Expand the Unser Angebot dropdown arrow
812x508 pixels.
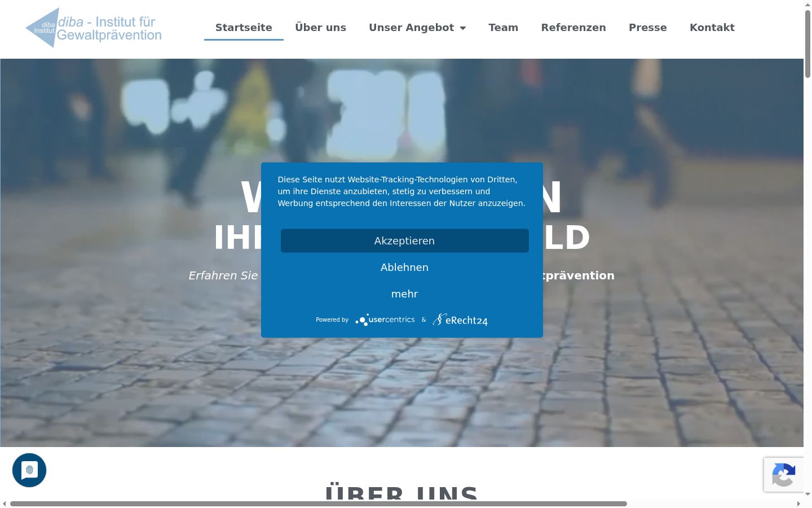(463, 28)
